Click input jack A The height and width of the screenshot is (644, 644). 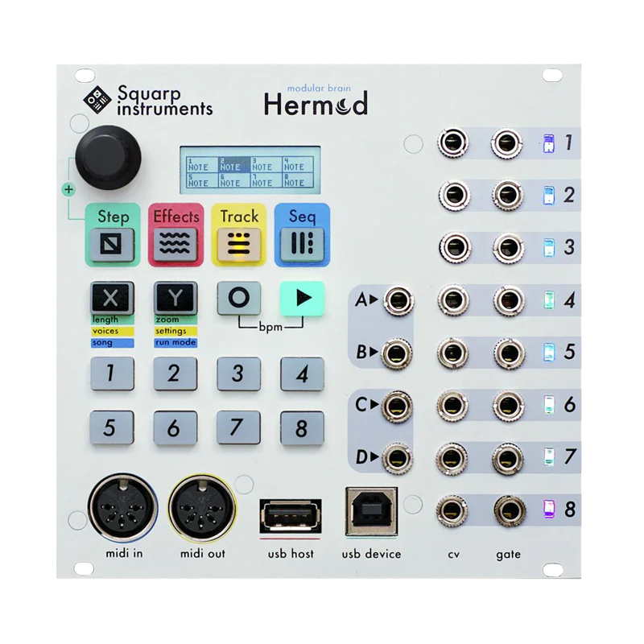pos(398,300)
